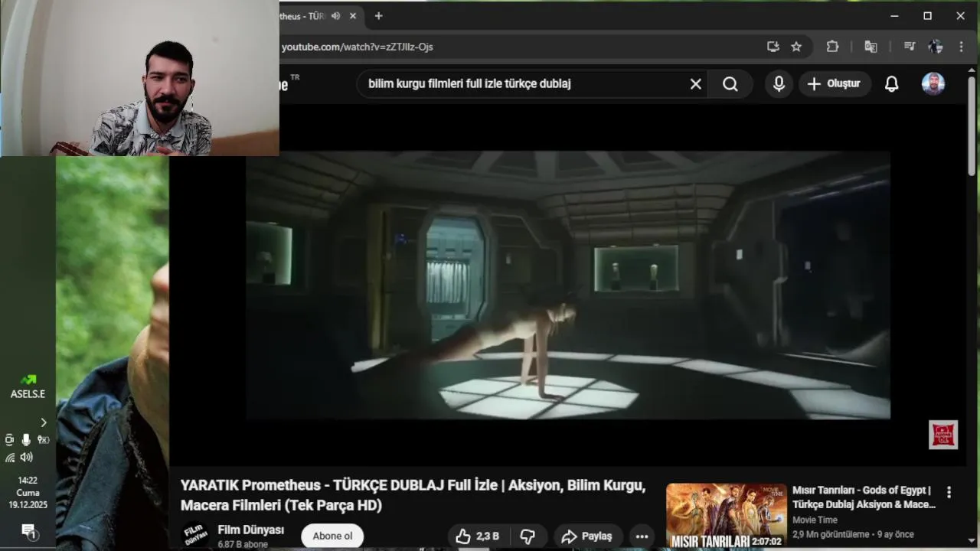Screen dimensions: 980x551
Task: Bookmark this page with the star icon
Action: [796, 47]
